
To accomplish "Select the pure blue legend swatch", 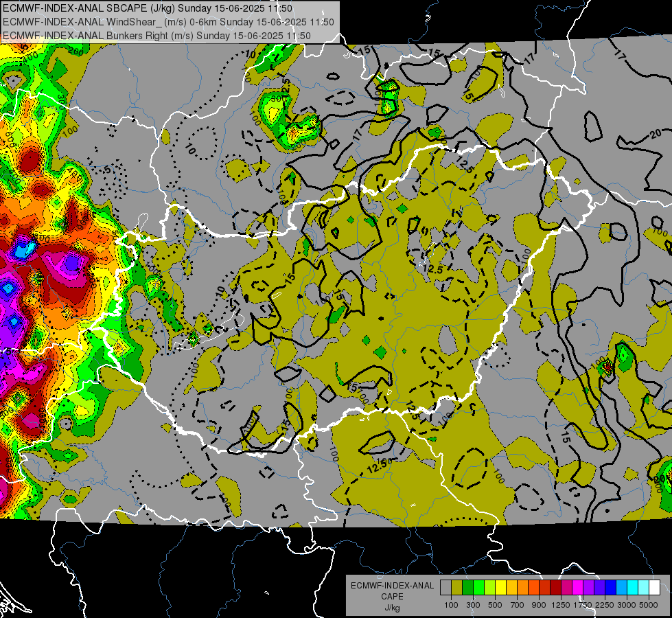I will click(x=611, y=588).
